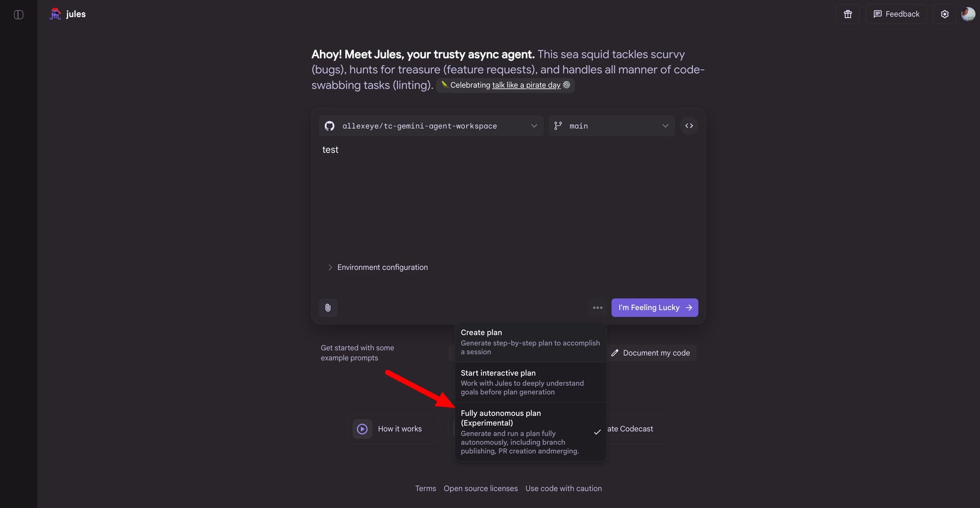Open the main branch dropdown

(612, 126)
